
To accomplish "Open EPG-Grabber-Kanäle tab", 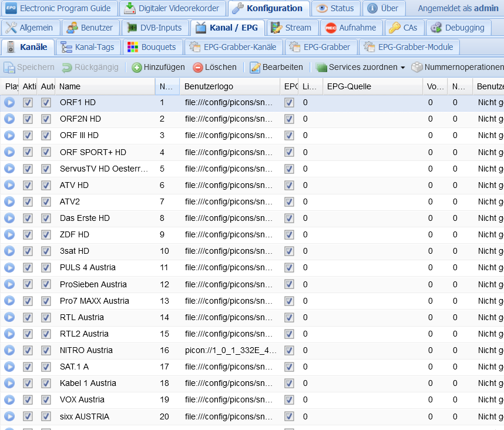I will (x=233, y=47).
